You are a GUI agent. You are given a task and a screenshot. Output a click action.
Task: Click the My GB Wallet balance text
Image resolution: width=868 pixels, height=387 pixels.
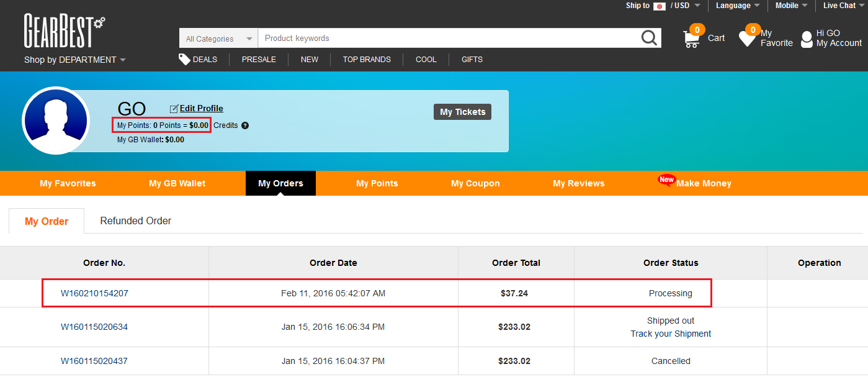(151, 140)
